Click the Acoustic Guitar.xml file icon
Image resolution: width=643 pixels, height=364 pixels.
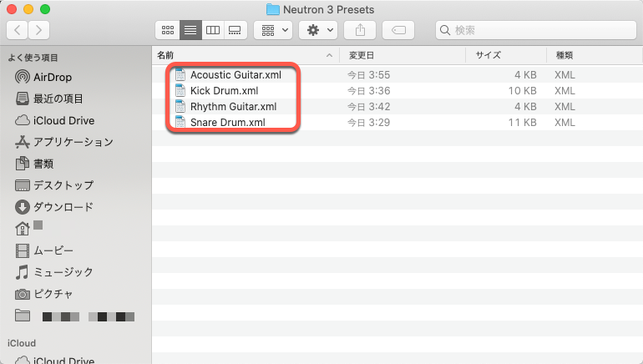pyautogui.click(x=180, y=74)
